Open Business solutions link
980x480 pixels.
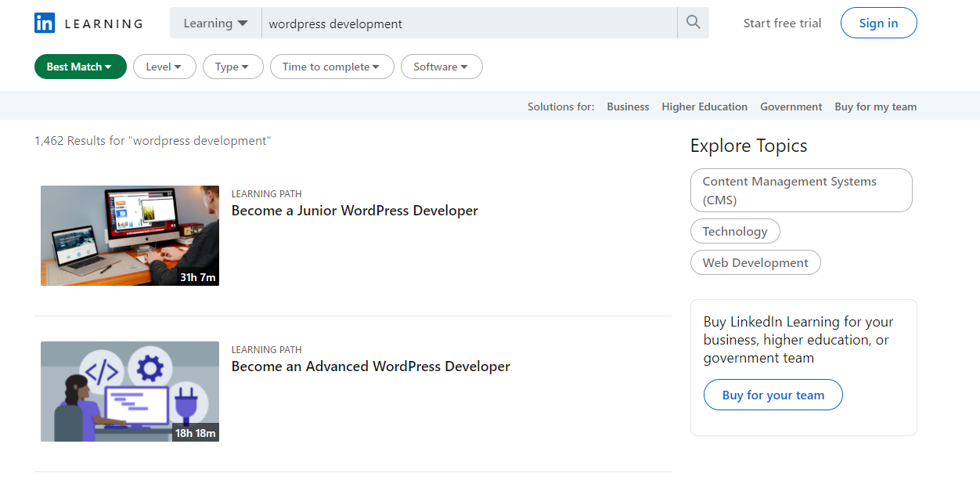tap(628, 106)
